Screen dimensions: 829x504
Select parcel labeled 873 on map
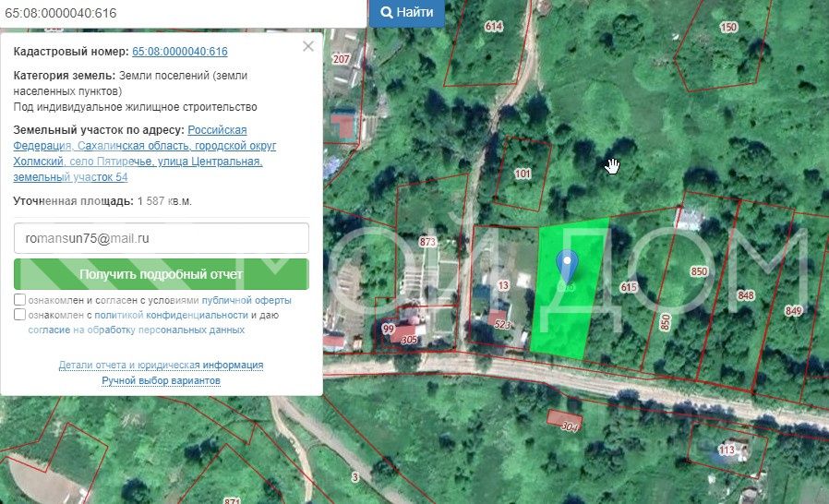point(427,242)
